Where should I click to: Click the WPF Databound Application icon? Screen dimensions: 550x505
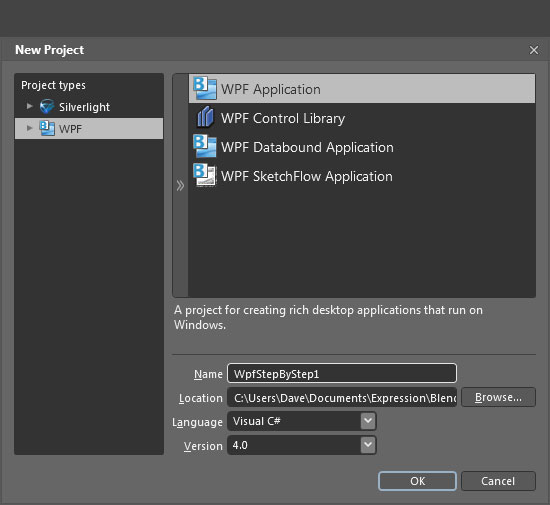point(205,146)
